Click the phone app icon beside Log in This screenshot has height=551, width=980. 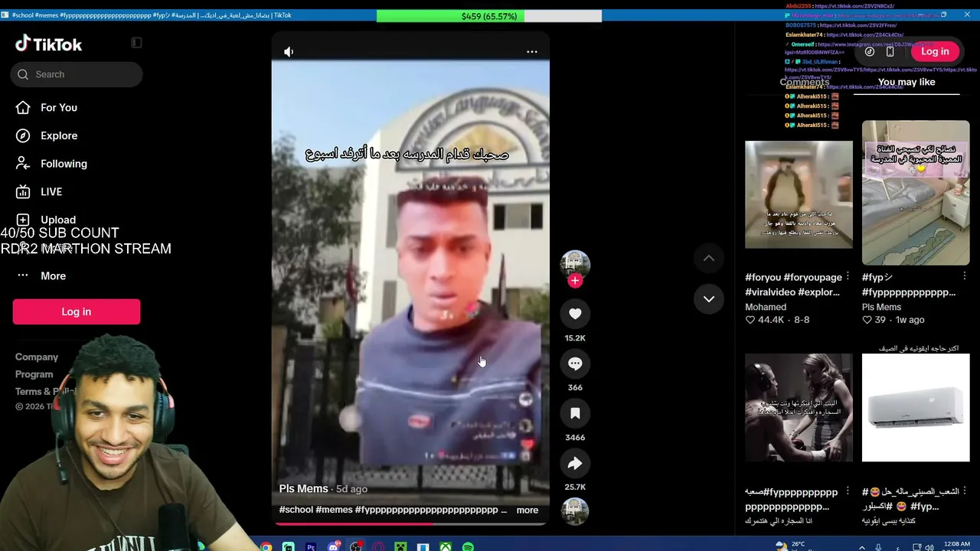click(890, 51)
